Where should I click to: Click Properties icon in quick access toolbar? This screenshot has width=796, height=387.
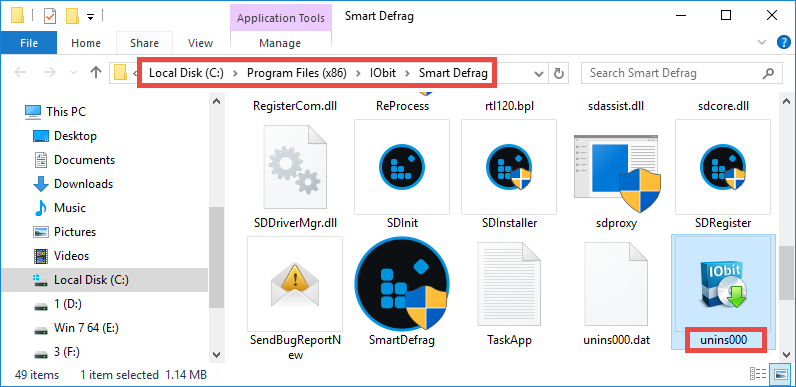tap(50, 16)
